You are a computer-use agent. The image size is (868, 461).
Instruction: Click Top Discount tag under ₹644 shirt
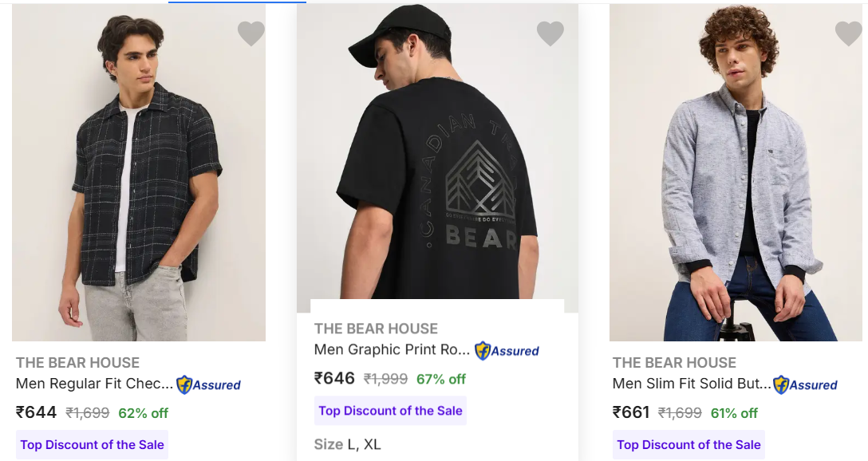coord(93,445)
